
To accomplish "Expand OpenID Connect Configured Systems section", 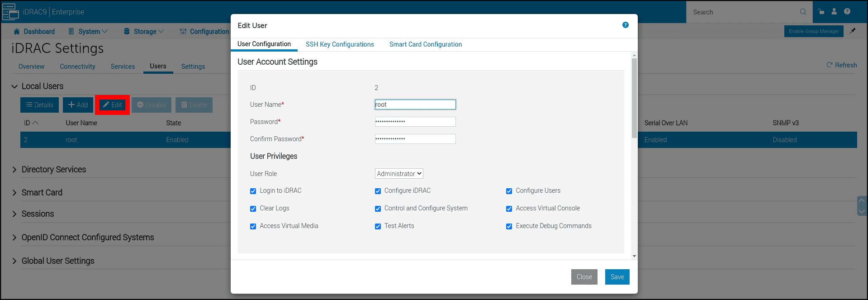I will [14, 238].
